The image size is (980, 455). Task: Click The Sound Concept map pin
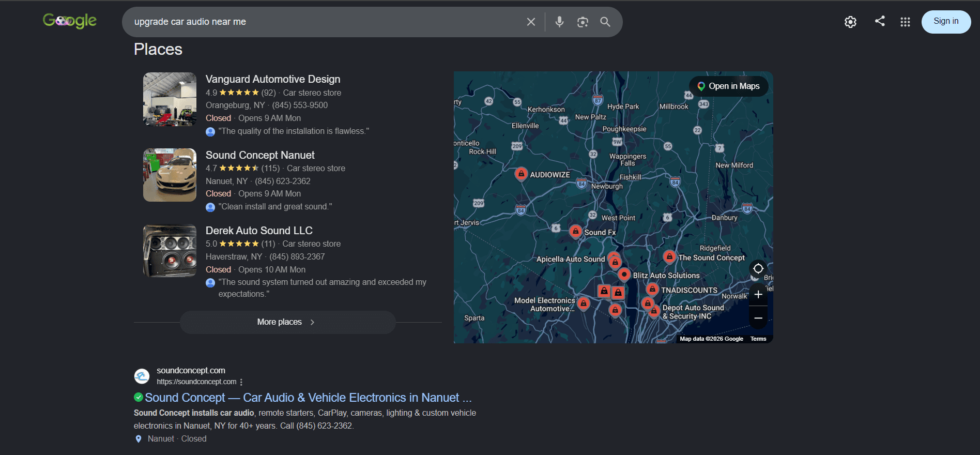click(669, 256)
